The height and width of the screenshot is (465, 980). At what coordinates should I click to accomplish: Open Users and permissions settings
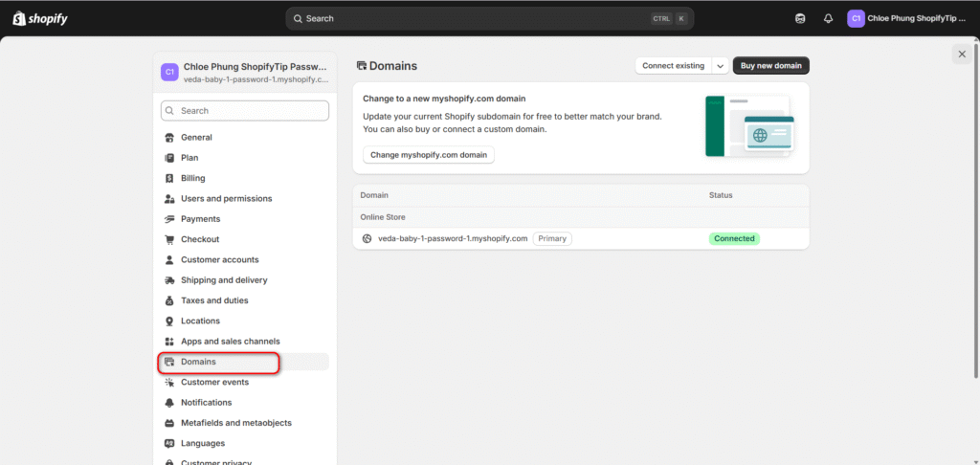[x=226, y=199]
